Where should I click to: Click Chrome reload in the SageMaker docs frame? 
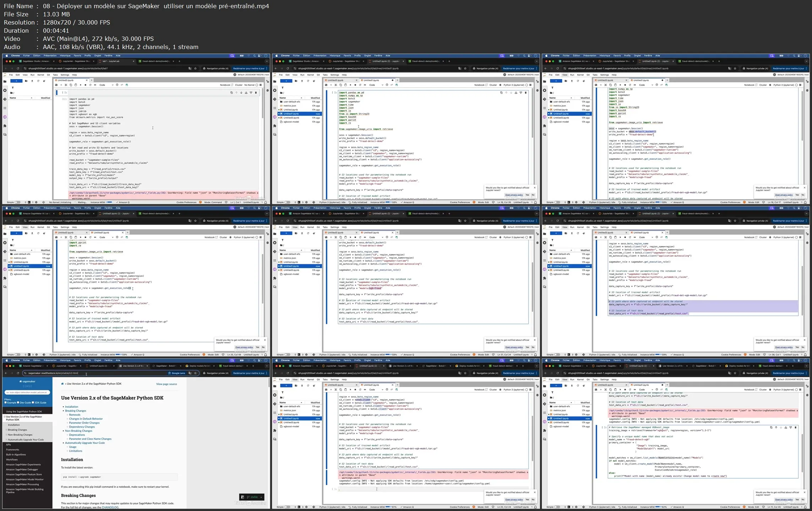(x=18, y=373)
